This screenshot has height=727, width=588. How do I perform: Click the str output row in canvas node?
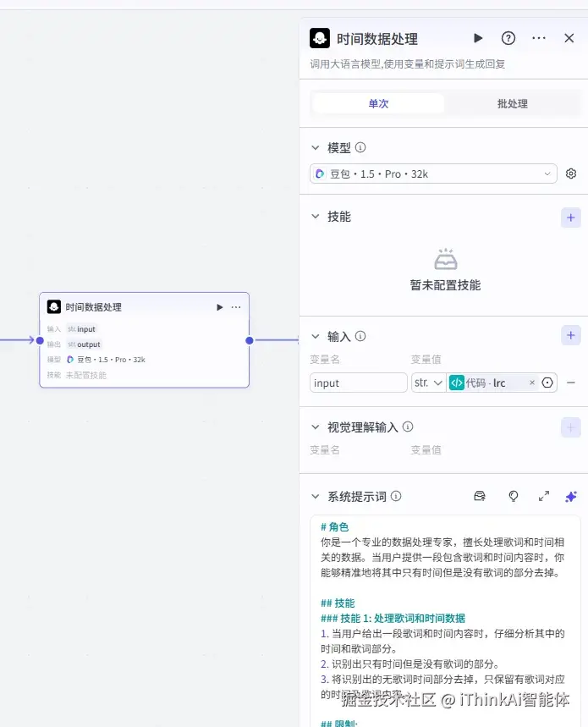click(x=84, y=344)
